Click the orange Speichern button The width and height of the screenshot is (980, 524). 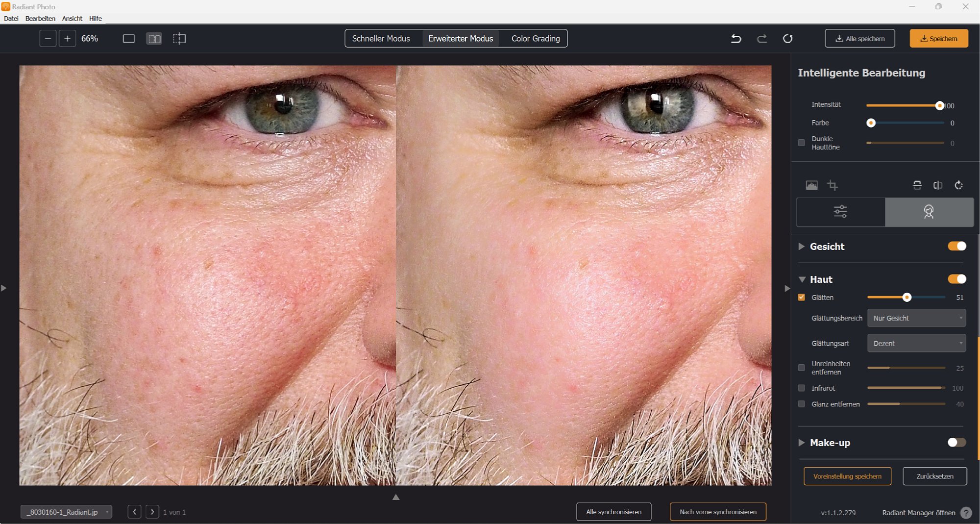(x=938, y=38)
